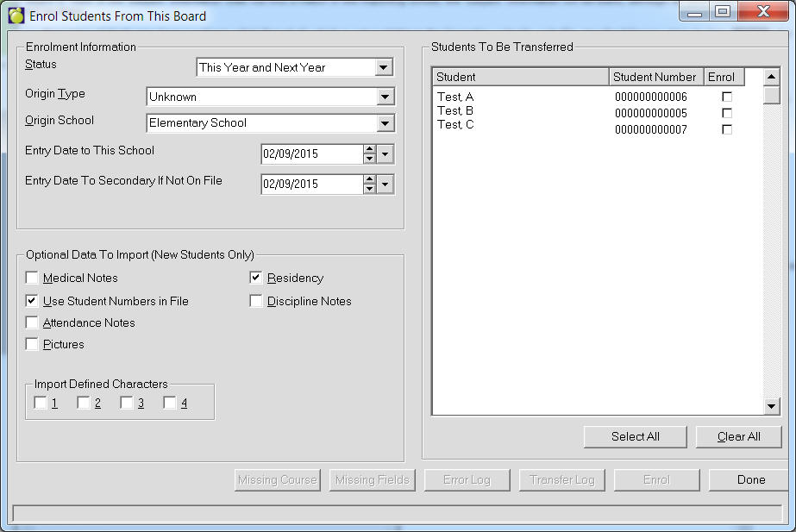Decrement Entry Date To Secondary spinner
Screen dimensions: 796x532
click(369, 189)
